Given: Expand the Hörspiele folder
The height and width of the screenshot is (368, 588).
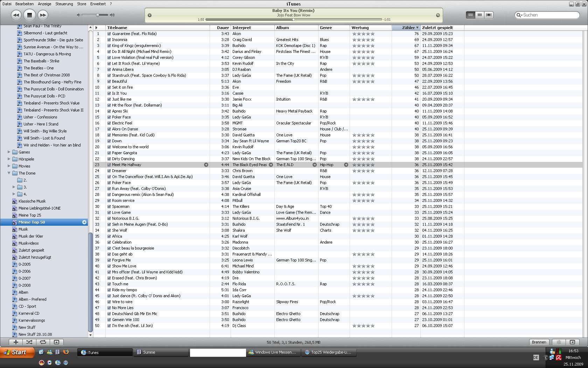Looking at the screenshot, I should [9, 159].
